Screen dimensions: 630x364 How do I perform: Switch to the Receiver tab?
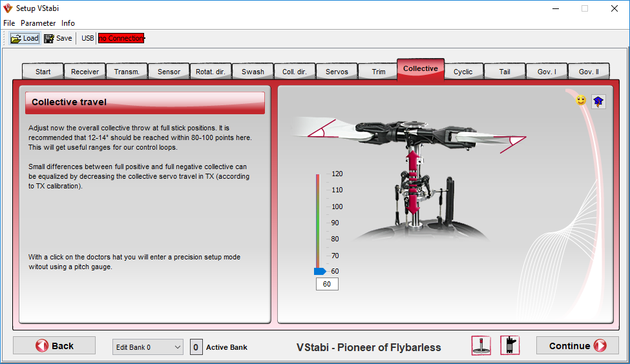(85, 72)
